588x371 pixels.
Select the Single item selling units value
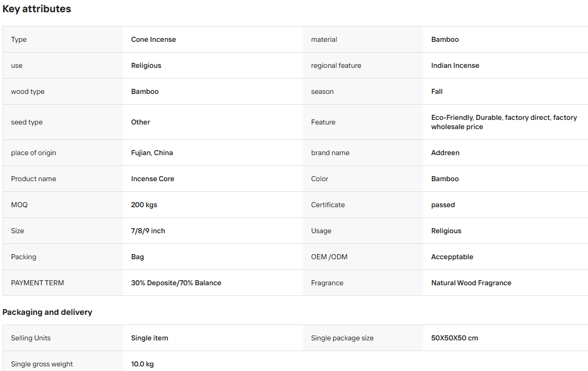pyautogui.click(x=149, y=338)
